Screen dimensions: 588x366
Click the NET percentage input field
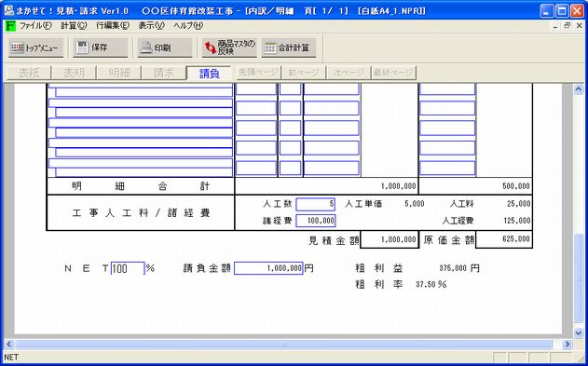(x=128, y=268)
